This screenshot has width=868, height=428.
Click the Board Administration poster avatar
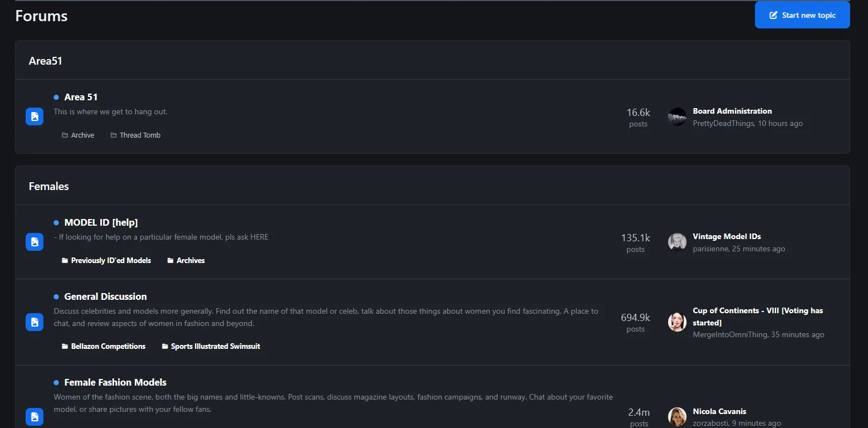click(677, 117)
